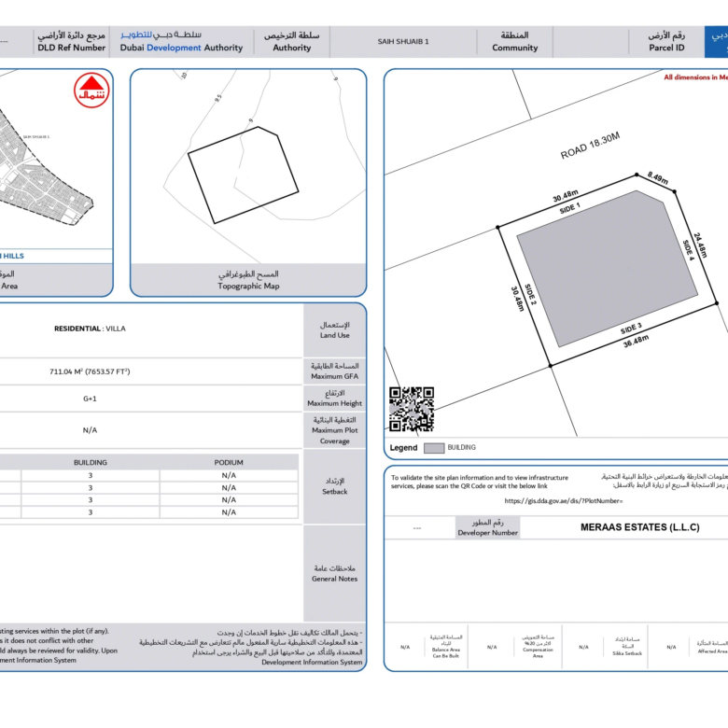Click the Dubai Development Authority logo
The height and width of the screenshot is (728, 728).
(181, 41)
